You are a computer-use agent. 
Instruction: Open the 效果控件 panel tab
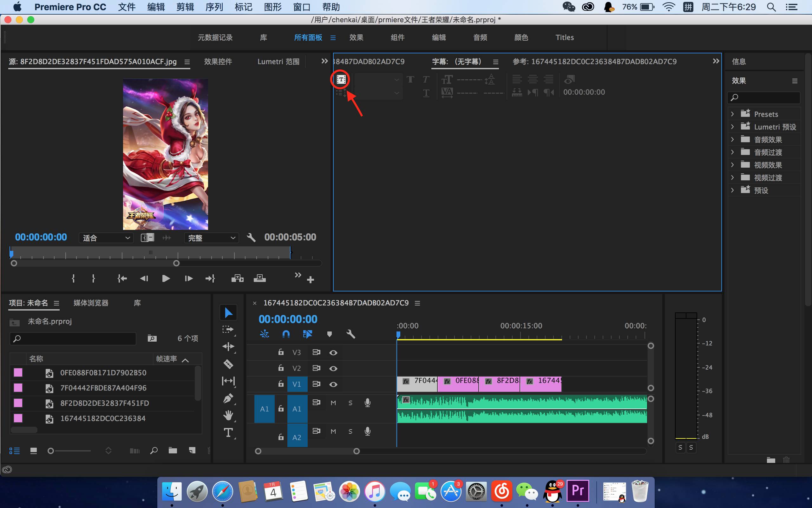tap(218, 62)
